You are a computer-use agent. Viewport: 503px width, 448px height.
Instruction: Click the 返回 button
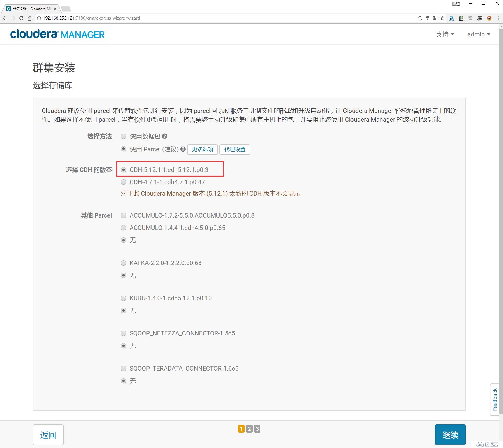(x=48, y=435)
